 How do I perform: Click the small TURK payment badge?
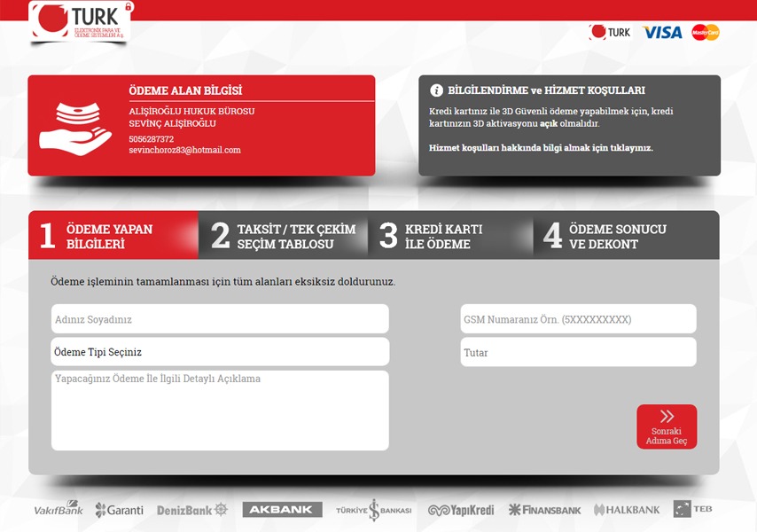point(610,32)
